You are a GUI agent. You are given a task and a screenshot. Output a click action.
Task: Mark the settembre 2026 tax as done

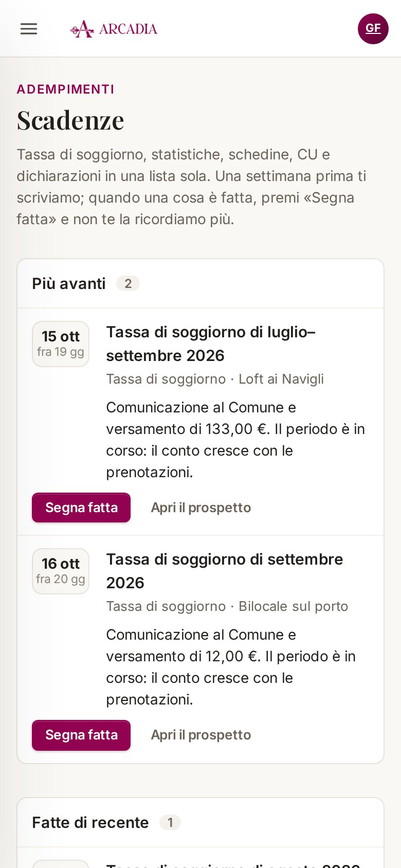tap(81, 735)
